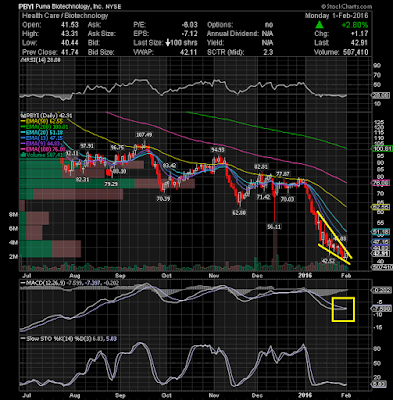Click the 82.31 price label
This screenshot has width=393, height=400.
pyautogui.click(x=82, y=179)
